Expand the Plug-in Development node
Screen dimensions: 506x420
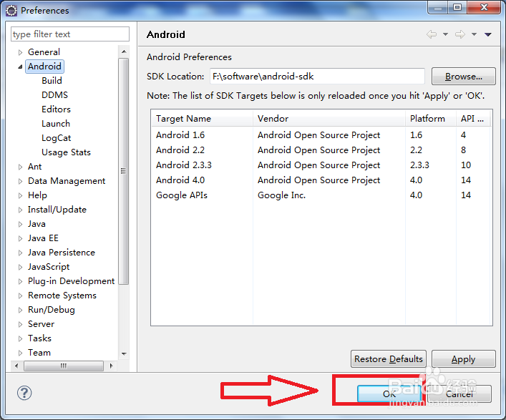coord(20,281)
